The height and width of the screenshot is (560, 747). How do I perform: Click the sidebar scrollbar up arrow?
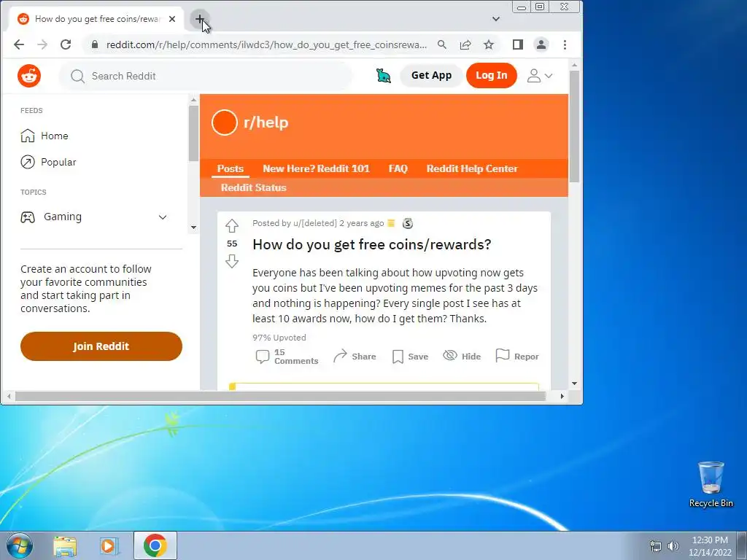(193, 99)
